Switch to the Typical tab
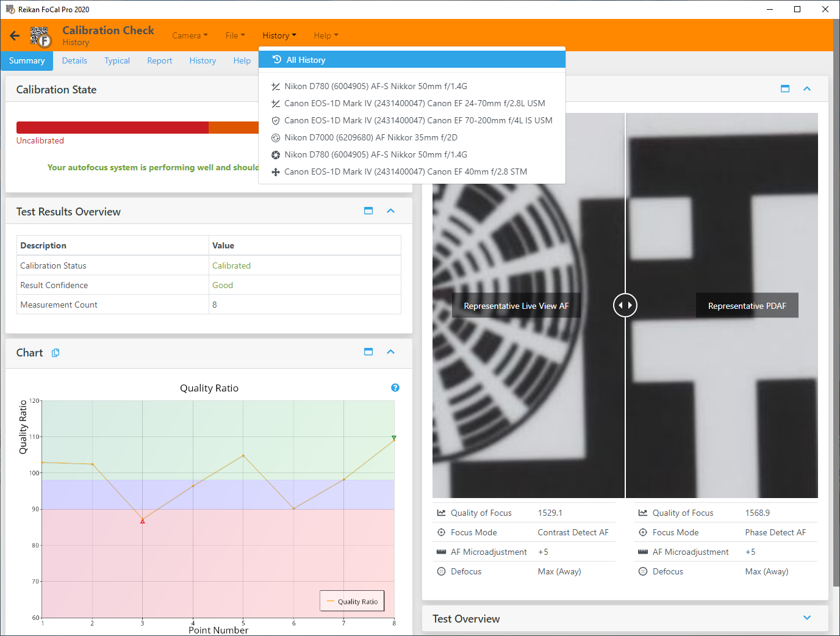840x636 pixels. (117, 61)
